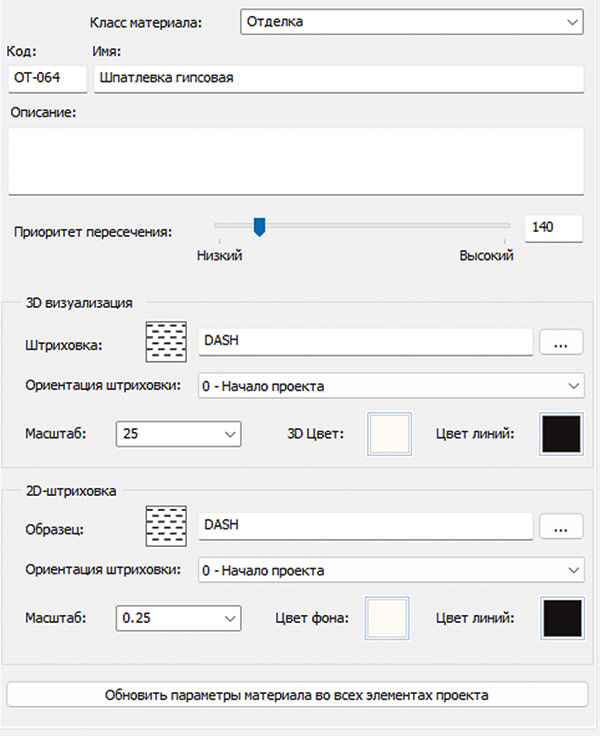Click the Имя field Шпатлевка гипсовая
This screenshot has height=736, width=600.
pyautogui.click(x=338, y=78)
